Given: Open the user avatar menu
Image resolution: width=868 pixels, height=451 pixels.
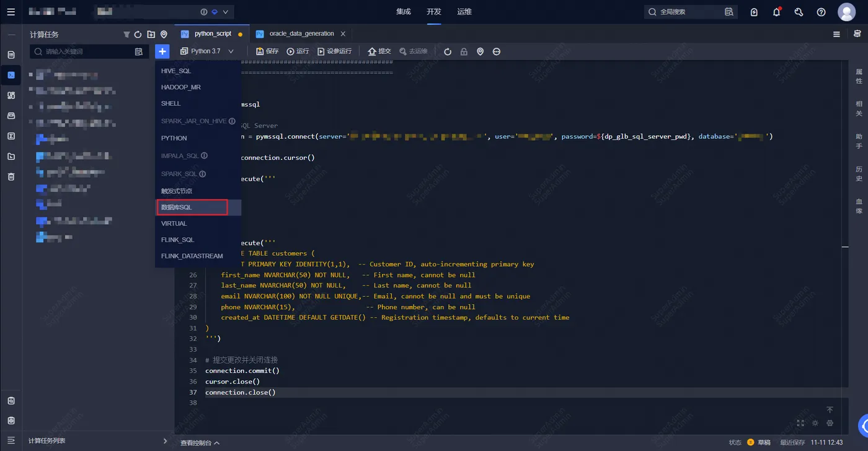Looking at the screenshot, I should pyautogui.click(x=846, y=12).
